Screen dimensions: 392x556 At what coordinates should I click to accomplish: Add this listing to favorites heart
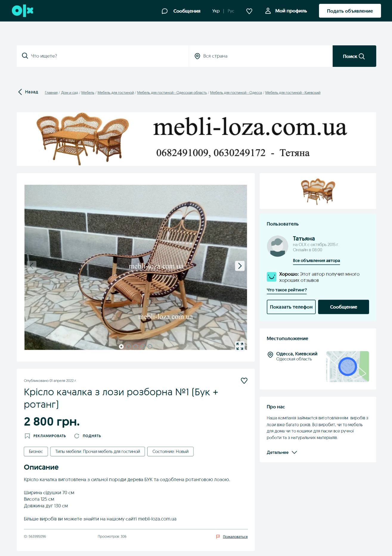244,381
